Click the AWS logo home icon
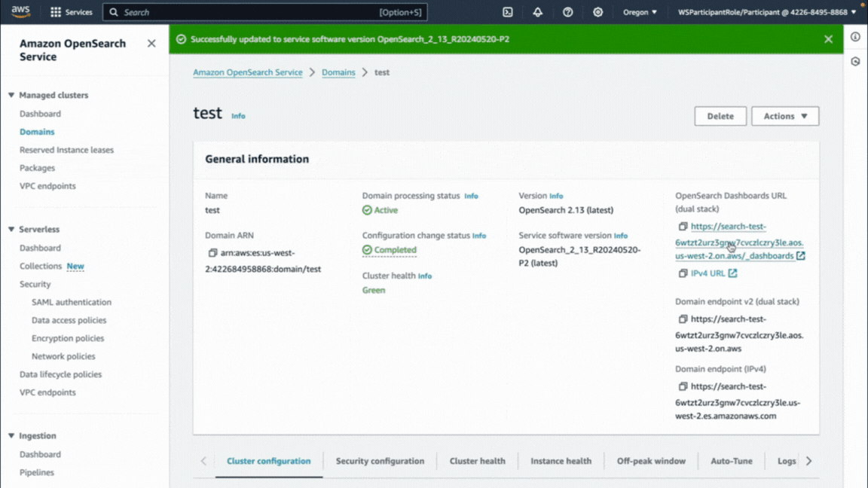This screenshot has width=868, height=488. (x=20, y=11)
